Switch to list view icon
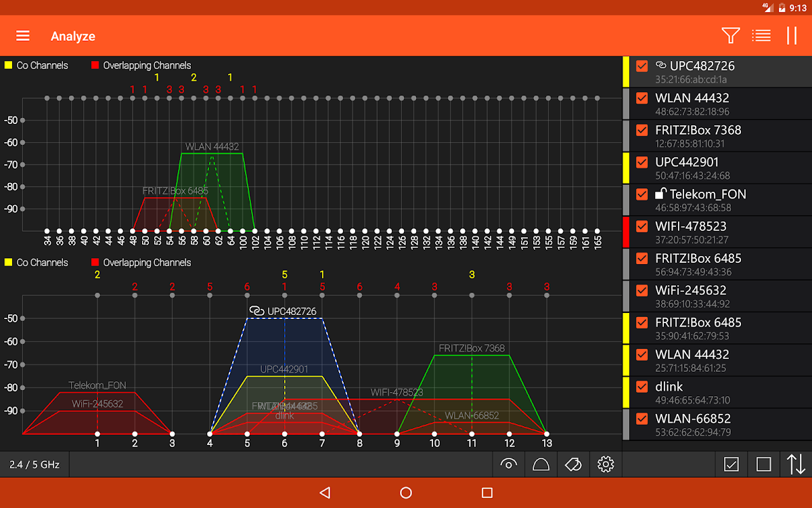The height and width of the screenshot is (508, 812). (761, 36)
